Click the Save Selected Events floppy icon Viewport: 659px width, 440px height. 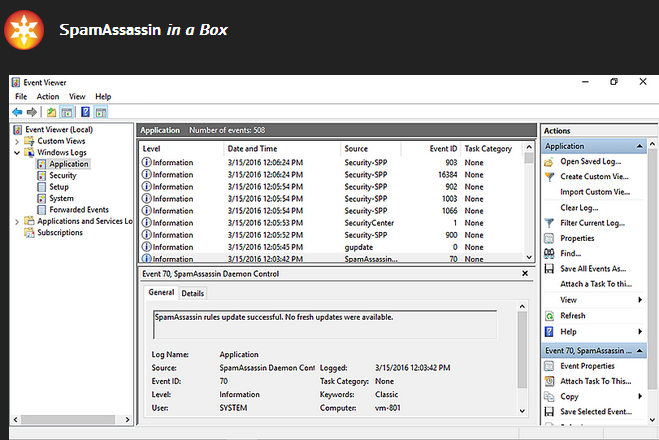coord(549,411)
